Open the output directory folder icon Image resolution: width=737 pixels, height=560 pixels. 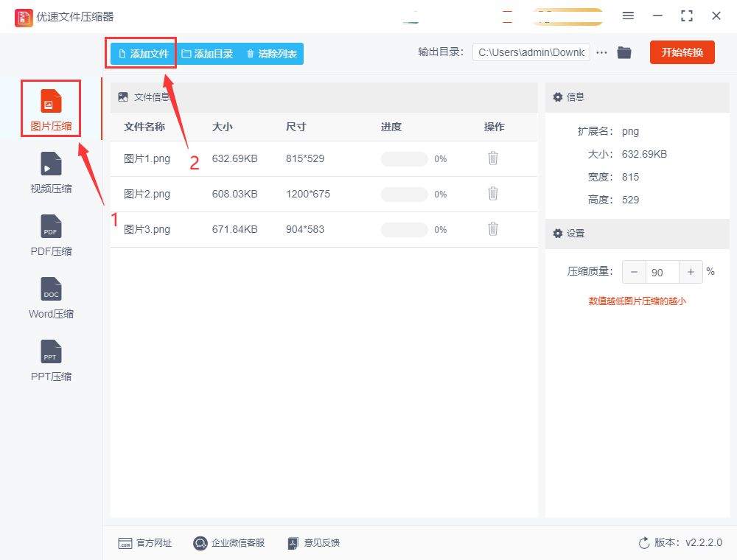[624, 52]
